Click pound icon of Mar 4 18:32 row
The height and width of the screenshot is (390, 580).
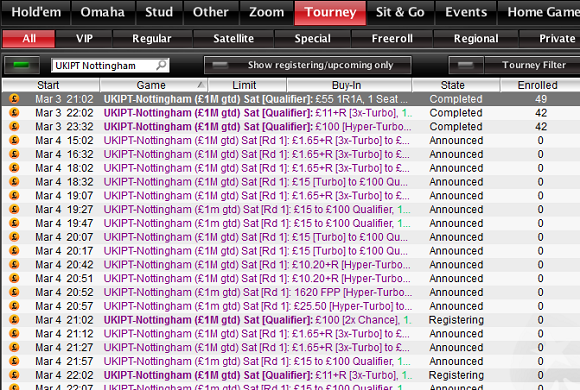(14, 182)
